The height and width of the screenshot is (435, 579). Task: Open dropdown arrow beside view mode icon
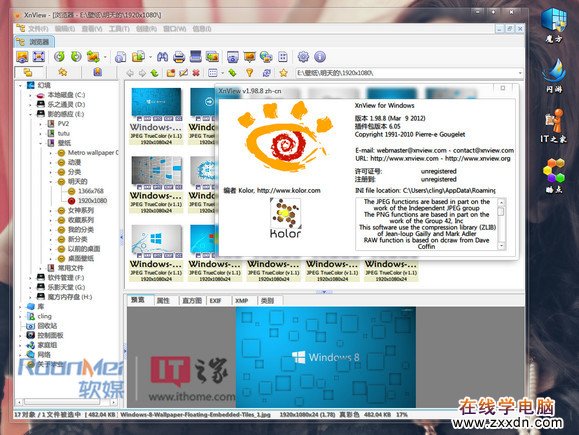pos(223,73)
